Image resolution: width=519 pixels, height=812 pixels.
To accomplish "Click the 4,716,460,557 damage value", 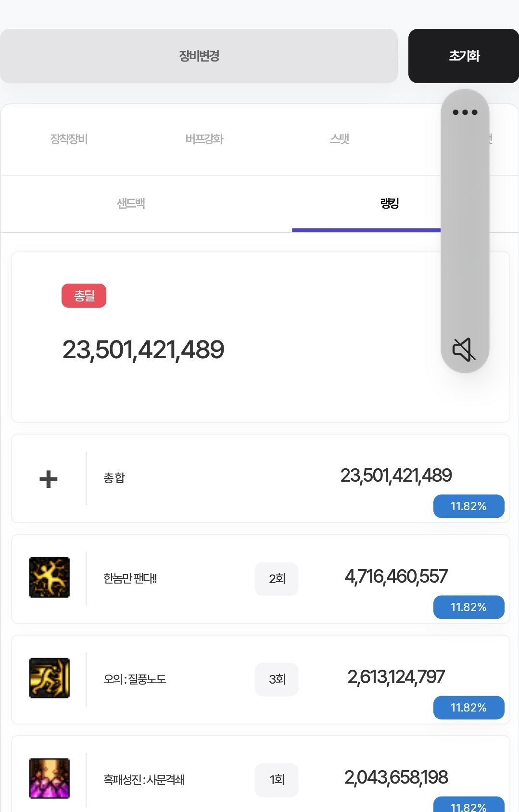I will pyautogui.click(x=396, y=576).
